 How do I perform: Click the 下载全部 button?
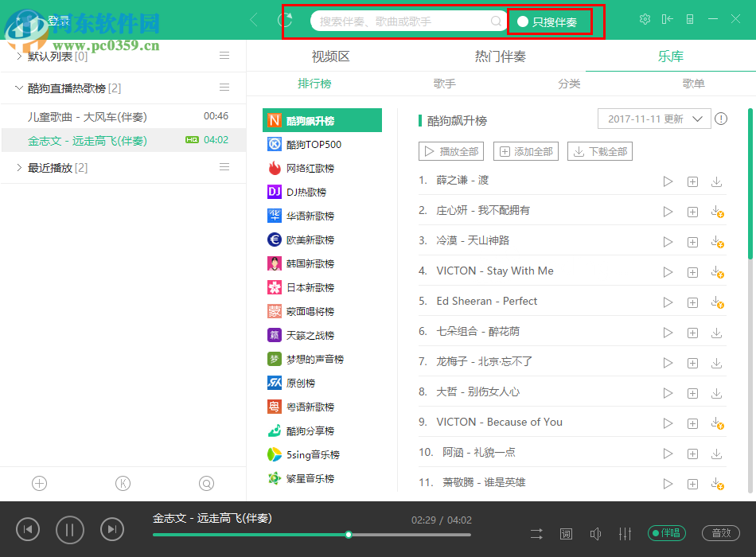pyautogui.click(x=599, y=151)
